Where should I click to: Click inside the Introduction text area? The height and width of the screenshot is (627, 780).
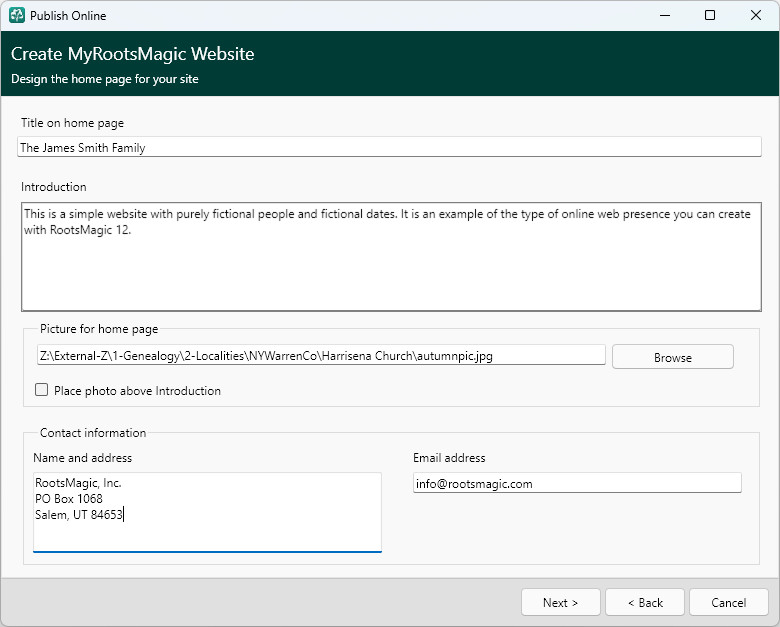(391, 257)
